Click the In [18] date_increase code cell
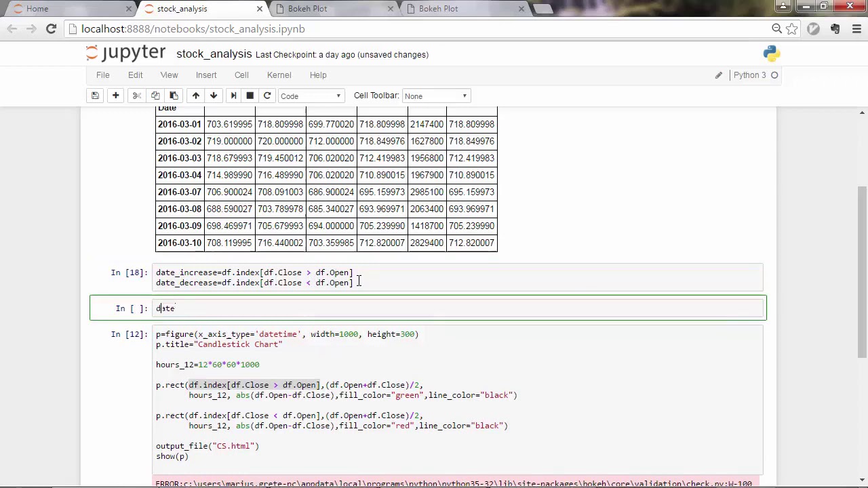Screen dimensions: 868x488 pyautogui.click(x=458, y=277)
